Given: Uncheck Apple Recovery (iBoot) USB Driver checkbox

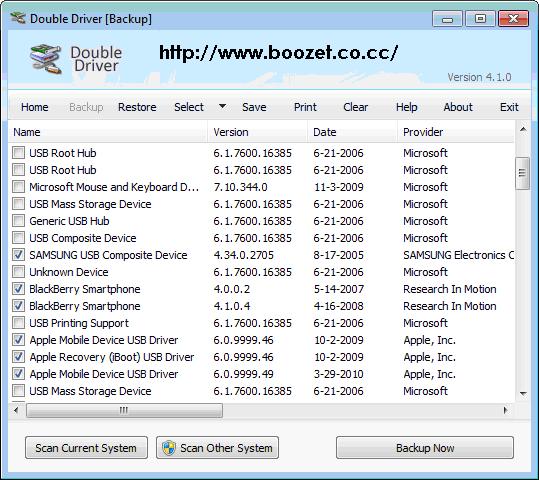Looking at the screenshot, I should pos(19,357).
